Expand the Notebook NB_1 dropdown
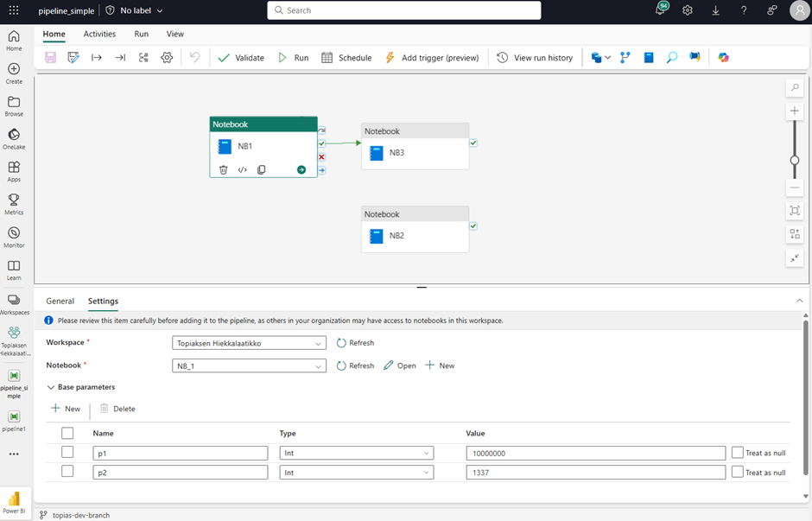This screenshot has height=521, width=812. (249, 365)
